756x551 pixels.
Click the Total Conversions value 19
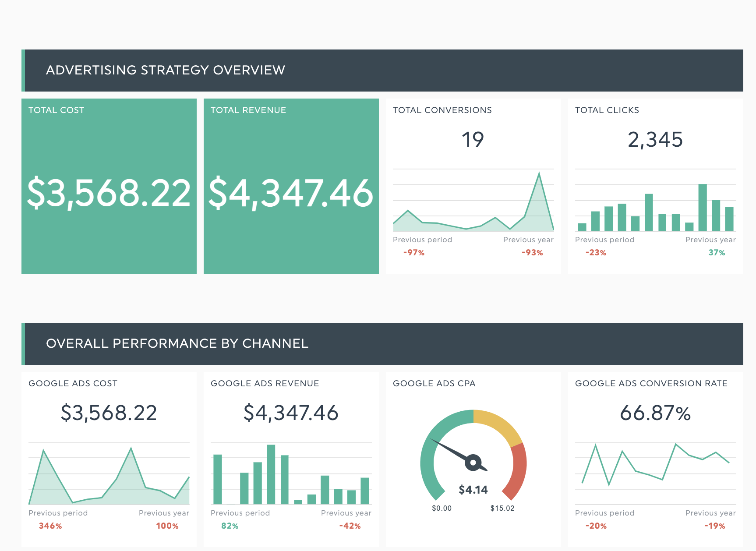(x=473, y=140)
